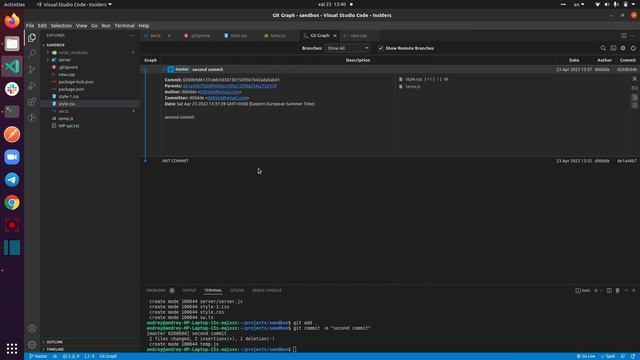
Task: Close the Git Graph tab
Action: tap(335, 36)
